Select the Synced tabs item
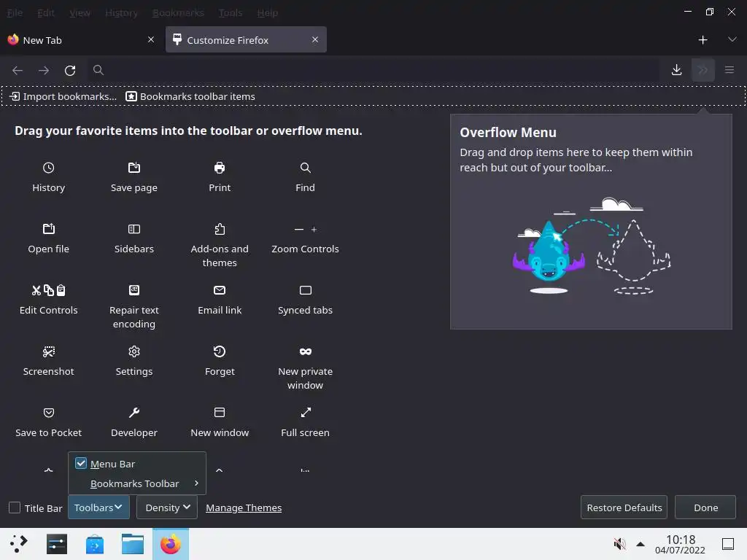 coord(305,300)
